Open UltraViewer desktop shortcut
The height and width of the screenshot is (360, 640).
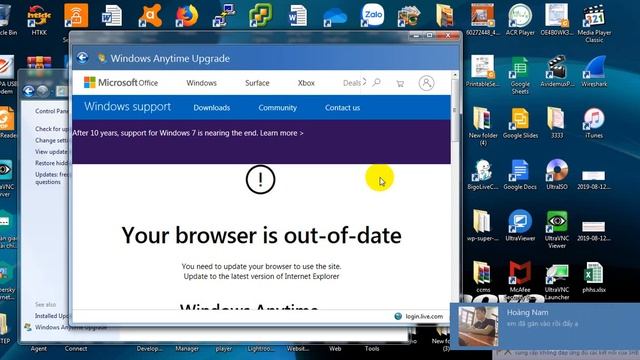click(520, 226)
